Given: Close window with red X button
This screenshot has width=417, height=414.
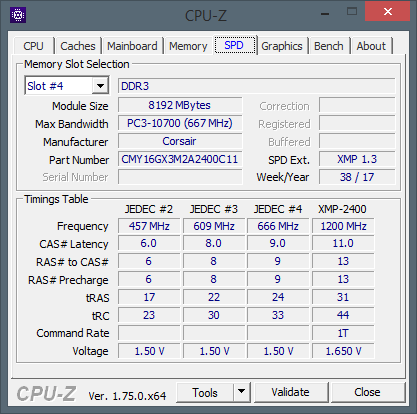Looking at the screenshot, I should [388, 11].
